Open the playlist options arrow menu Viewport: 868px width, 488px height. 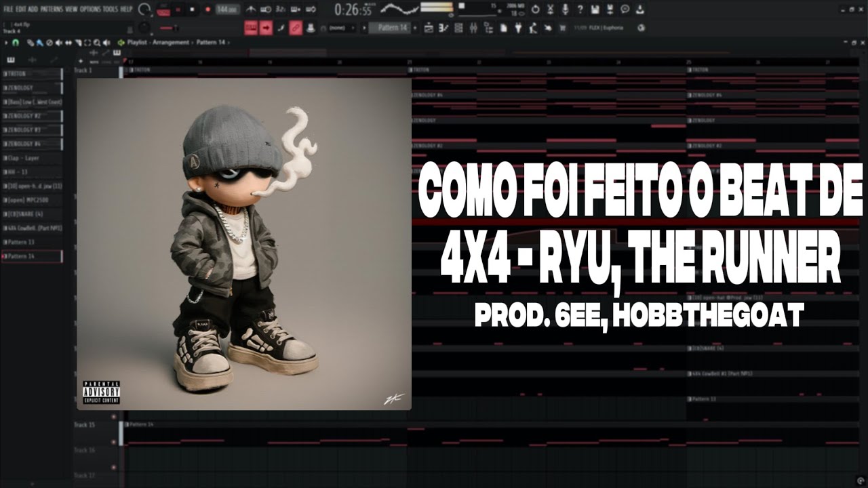point(6,42)
